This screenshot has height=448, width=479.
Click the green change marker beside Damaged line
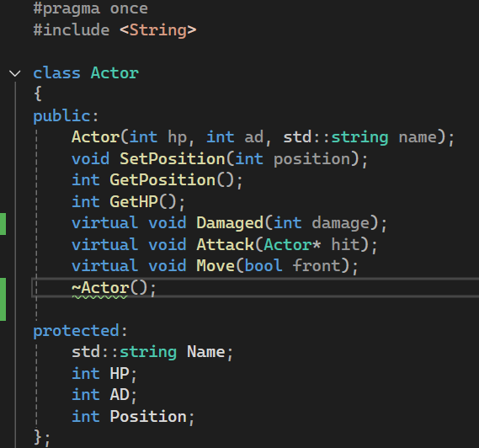[3, 224]
